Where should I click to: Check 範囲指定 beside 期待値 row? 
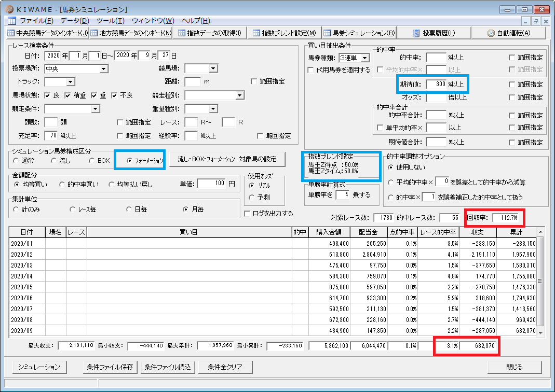point(512,85)
